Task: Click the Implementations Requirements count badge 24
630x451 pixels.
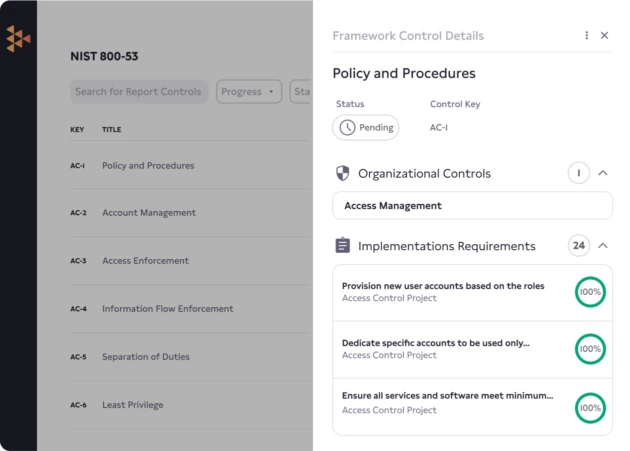Action: [578, 246]
